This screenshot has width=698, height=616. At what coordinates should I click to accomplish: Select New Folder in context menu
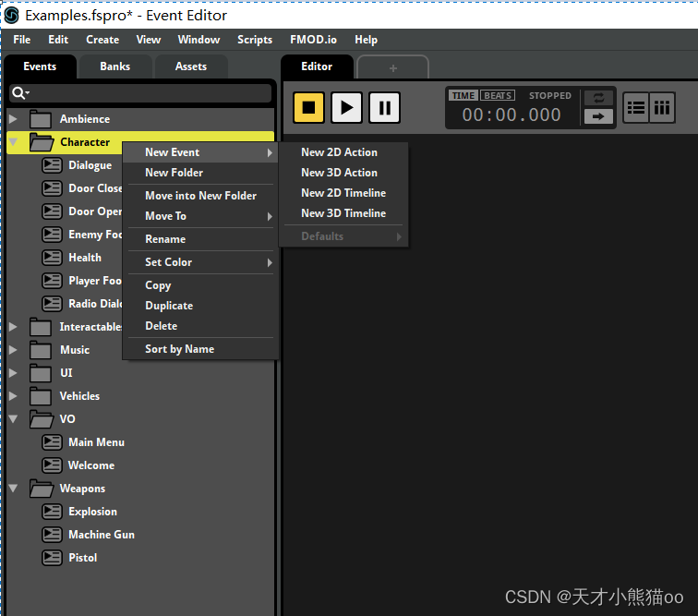point(200,173)
